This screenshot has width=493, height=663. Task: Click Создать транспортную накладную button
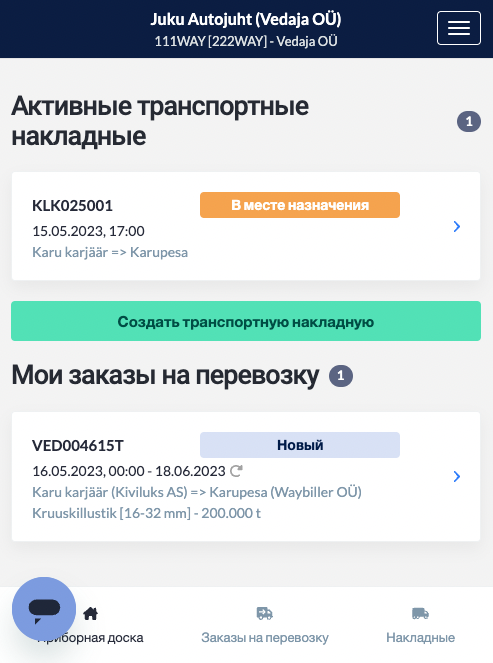pos(246,321)
